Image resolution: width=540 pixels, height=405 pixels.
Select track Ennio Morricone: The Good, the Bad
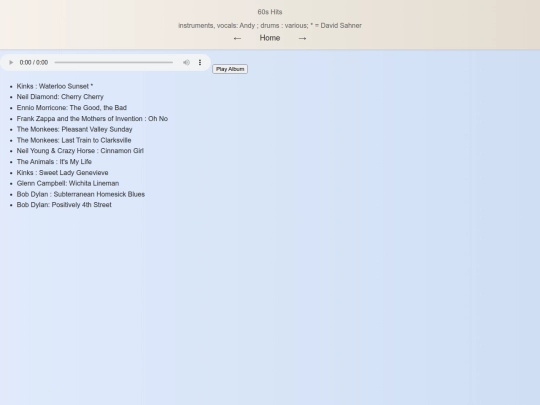(x=72, y=108)
